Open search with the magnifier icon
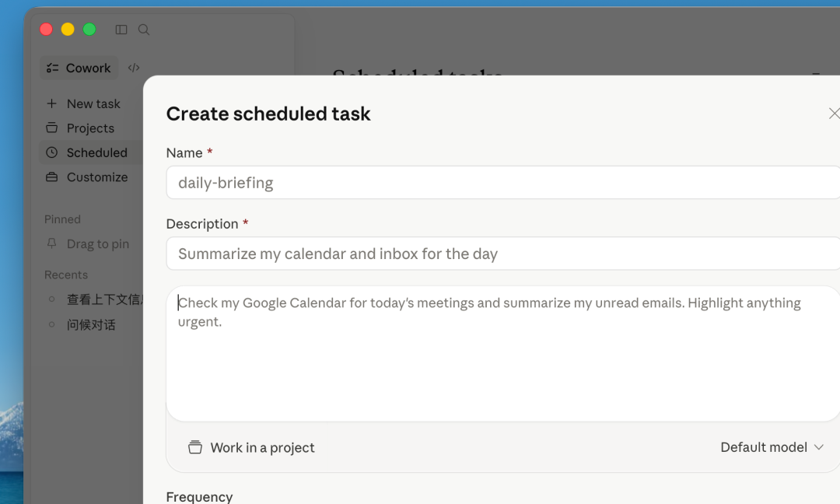This screenshot has width=840, height=504. click(144, 30)
